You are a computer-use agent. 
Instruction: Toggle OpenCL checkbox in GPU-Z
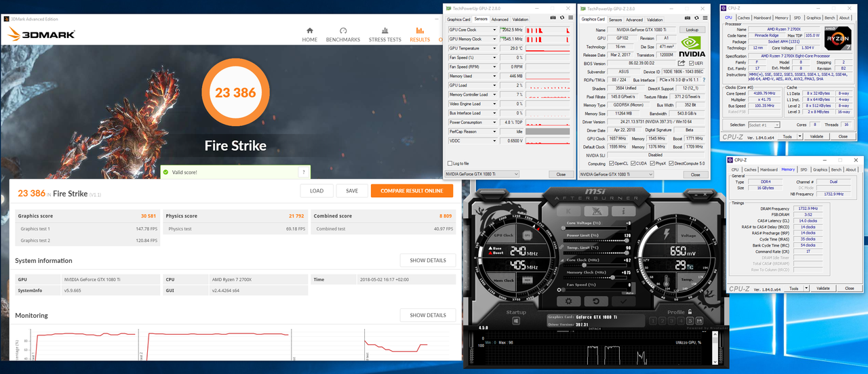612,163
